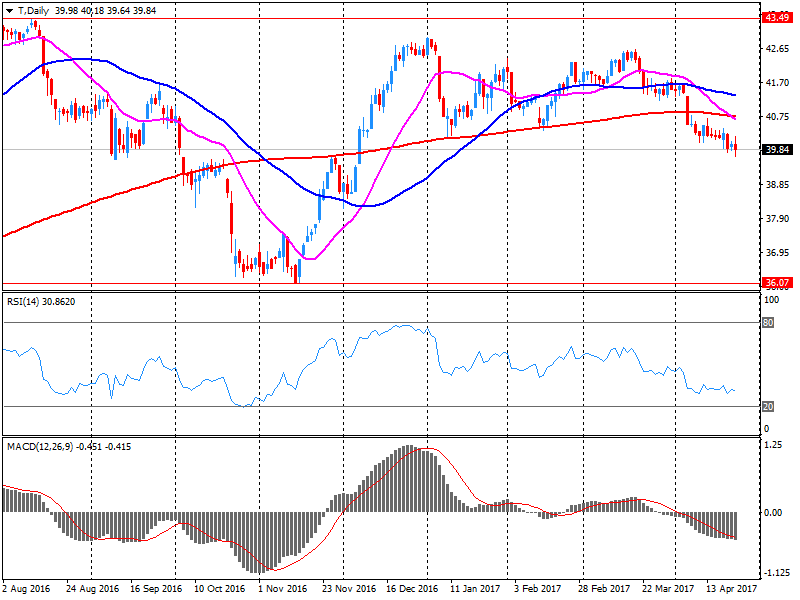Select the 37.90 price axis label

pyautogui.click(x=777, y=218)
